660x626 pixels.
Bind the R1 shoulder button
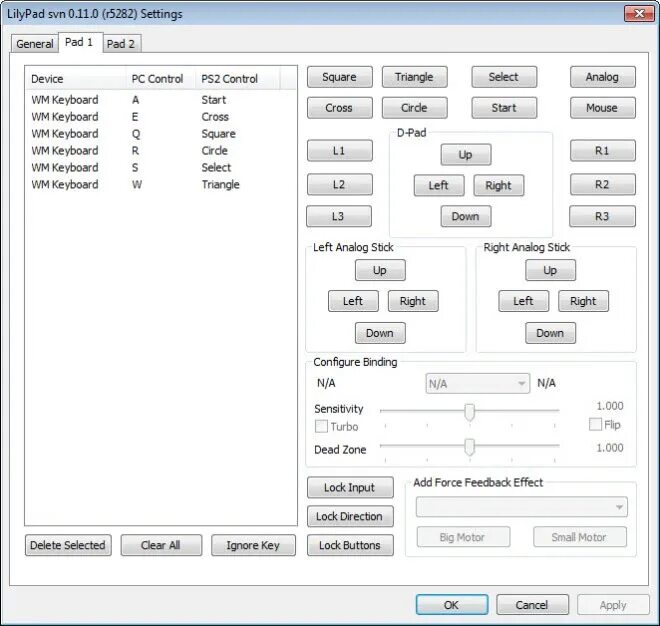[602, 151]
